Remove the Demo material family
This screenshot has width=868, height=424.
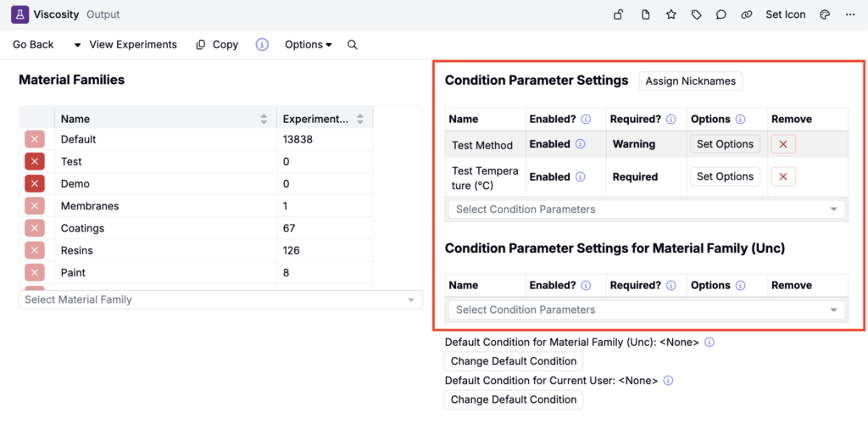click(x=34, y=184)
